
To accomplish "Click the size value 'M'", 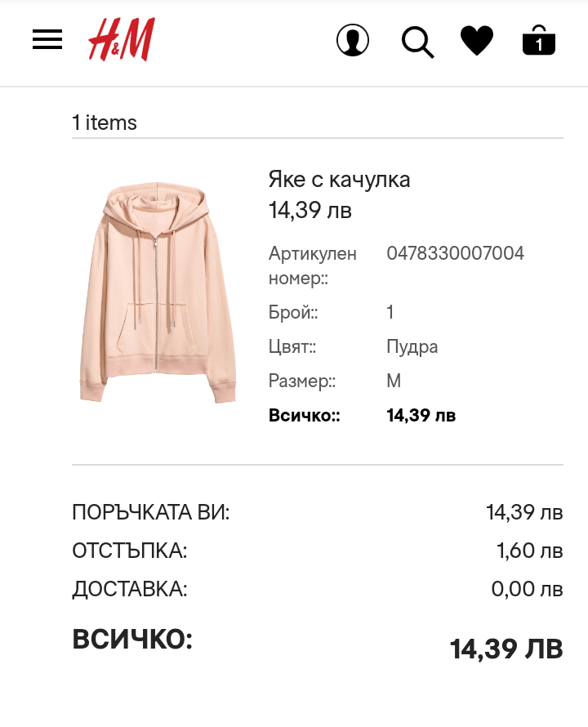I will coord(394,381).
